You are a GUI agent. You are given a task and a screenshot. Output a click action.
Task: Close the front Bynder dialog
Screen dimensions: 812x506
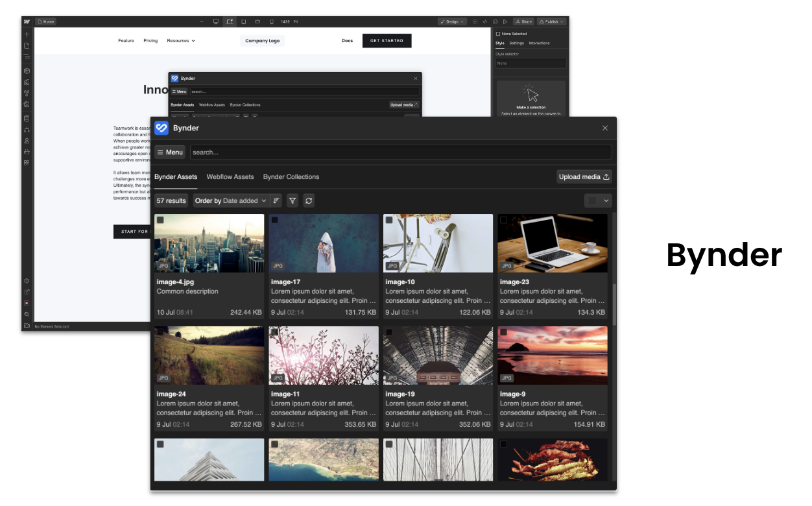[x=605, y=128]
